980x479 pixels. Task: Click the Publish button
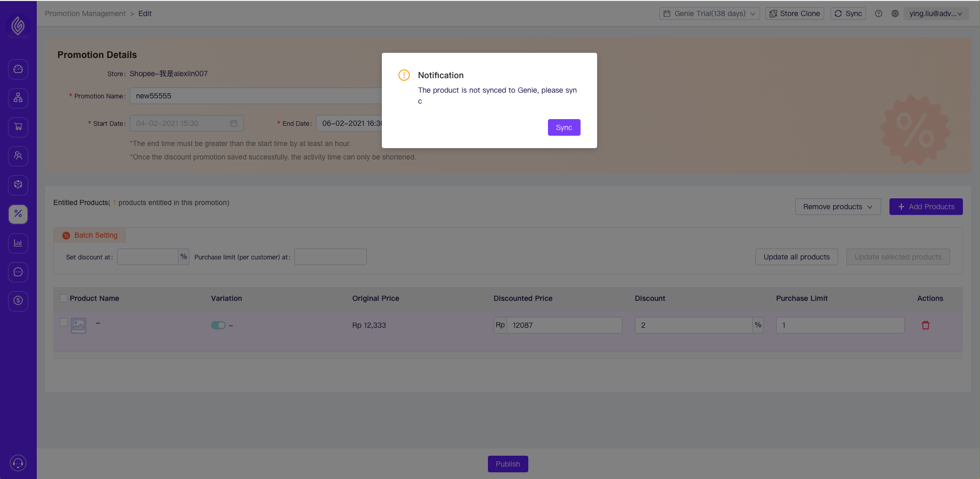[508, 464]
